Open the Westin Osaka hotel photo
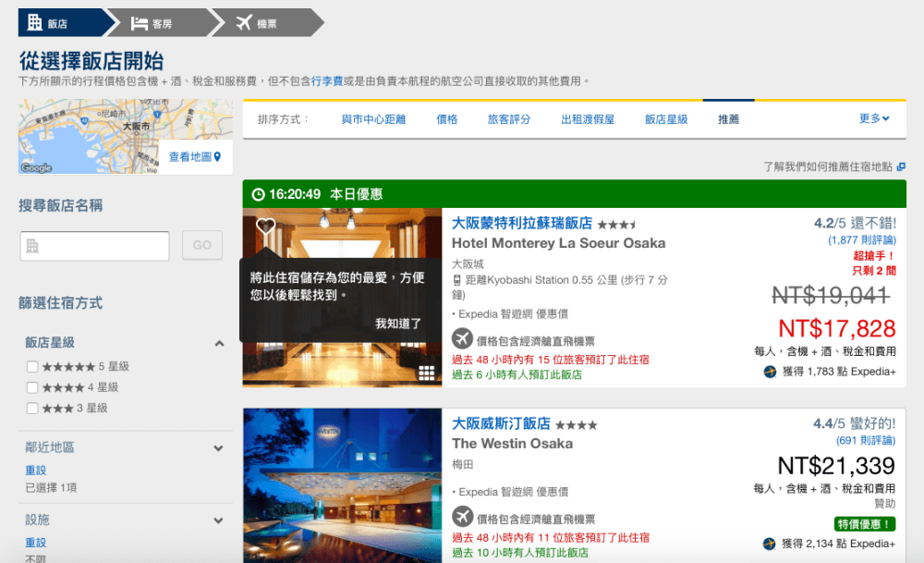Image resolution: width=924 pixels, height=563 pixels. coord(343,485)
